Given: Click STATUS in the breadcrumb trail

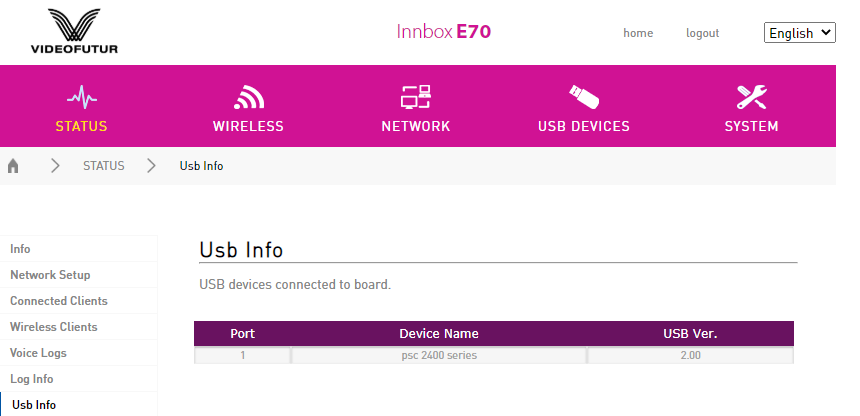Looking at the screenshot, I should click(x=104, y=166).
